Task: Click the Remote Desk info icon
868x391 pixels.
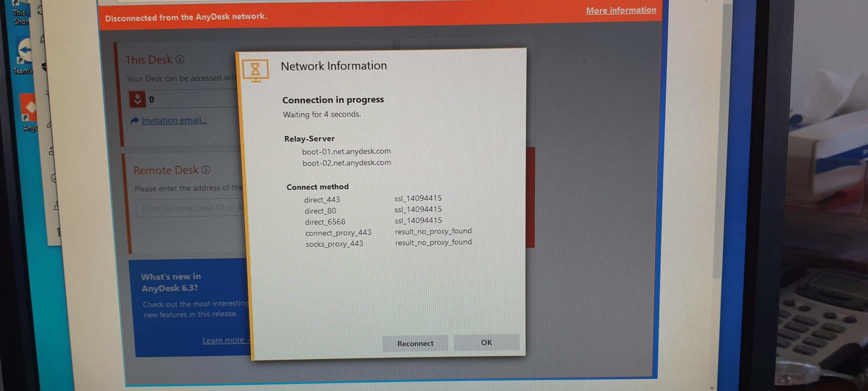Action: point(206,170)
